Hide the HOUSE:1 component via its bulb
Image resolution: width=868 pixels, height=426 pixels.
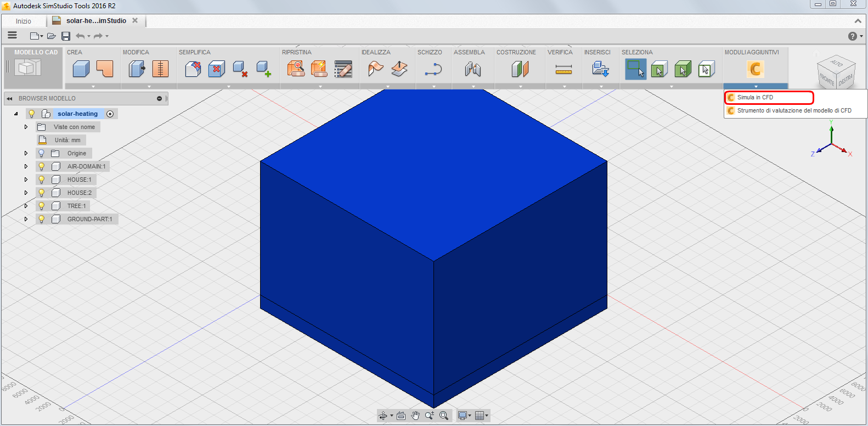coord(41,180)
